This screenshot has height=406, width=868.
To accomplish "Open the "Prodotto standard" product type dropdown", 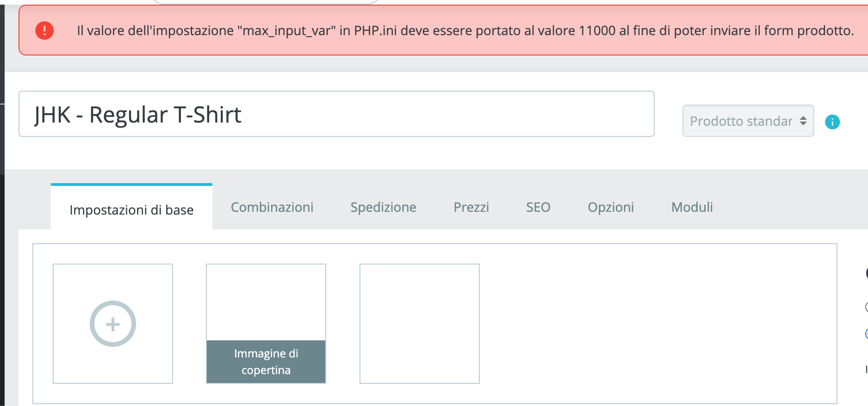I will tap(741, 121).
